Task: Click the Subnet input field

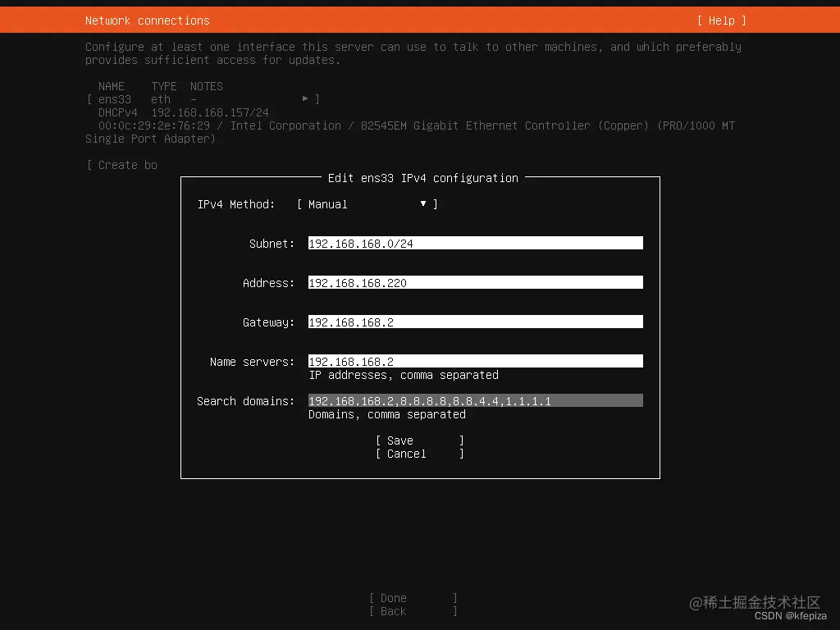Action: tap(475, 243)
